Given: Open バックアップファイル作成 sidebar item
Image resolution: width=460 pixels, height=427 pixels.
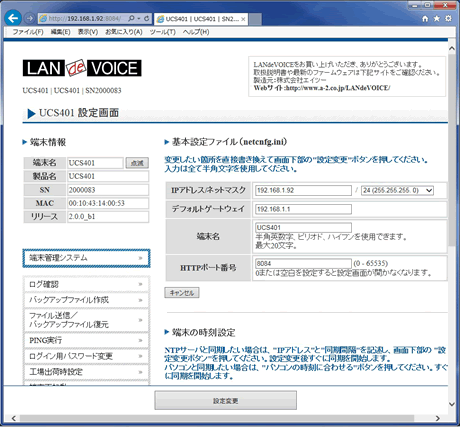Looking at the screenshot, I should click(86, 300).
